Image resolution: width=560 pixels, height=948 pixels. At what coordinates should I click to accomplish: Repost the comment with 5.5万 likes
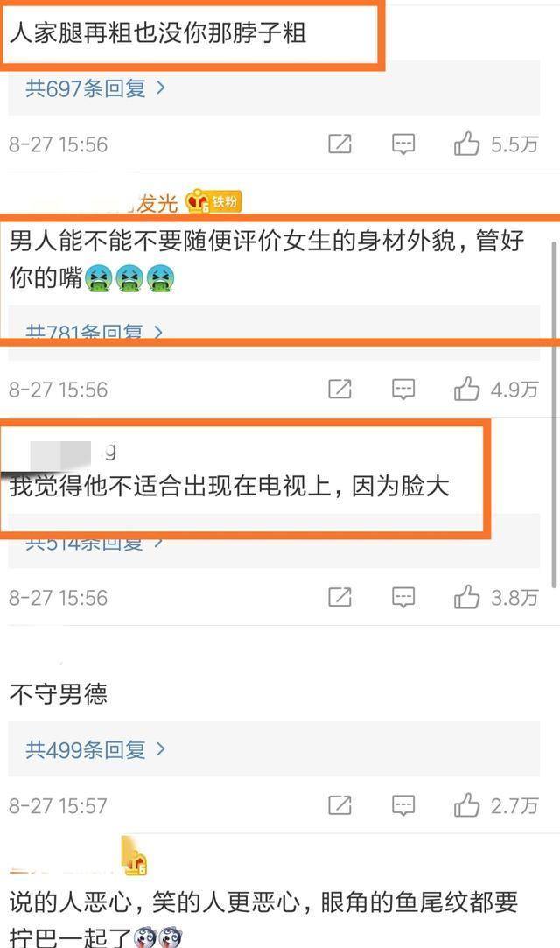pos(339,144)
